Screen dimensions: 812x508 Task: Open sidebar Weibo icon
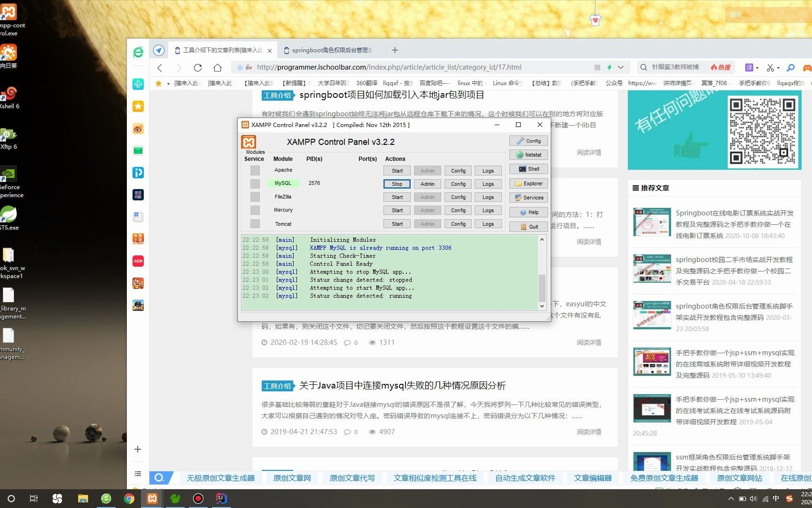[138, 128]
